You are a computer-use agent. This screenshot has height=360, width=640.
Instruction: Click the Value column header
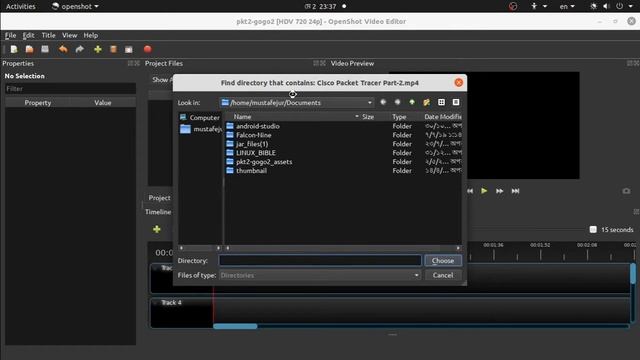pyautogui.click(x=103, y=103)
